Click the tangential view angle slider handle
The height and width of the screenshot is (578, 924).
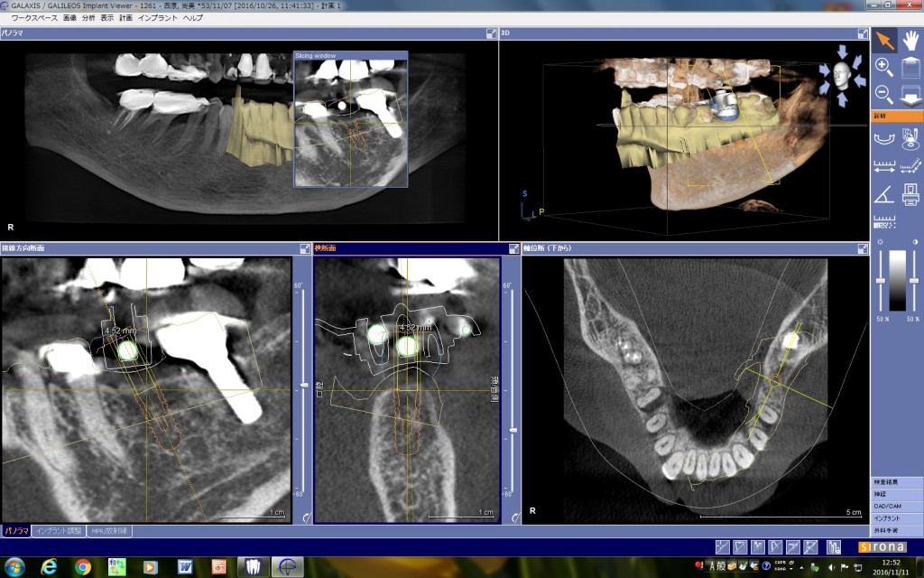[304, 385]
